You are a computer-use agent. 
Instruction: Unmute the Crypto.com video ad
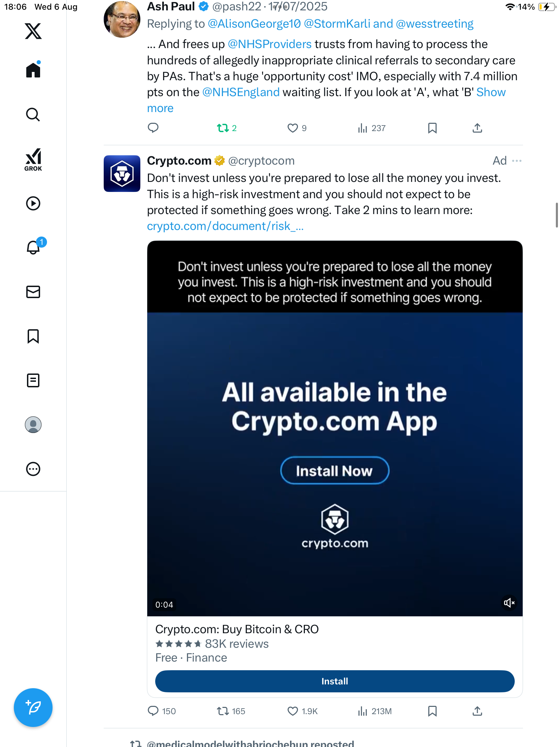(x=509, y=603)
